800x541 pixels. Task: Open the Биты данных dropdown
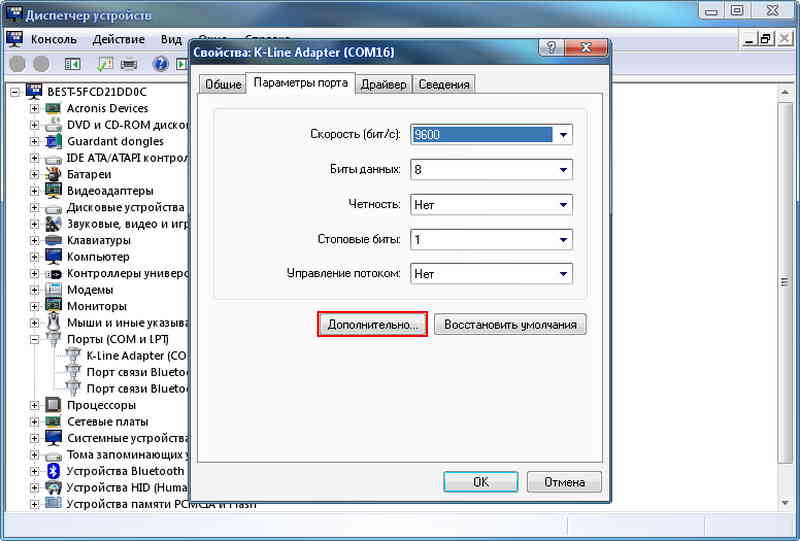point(563,169)
